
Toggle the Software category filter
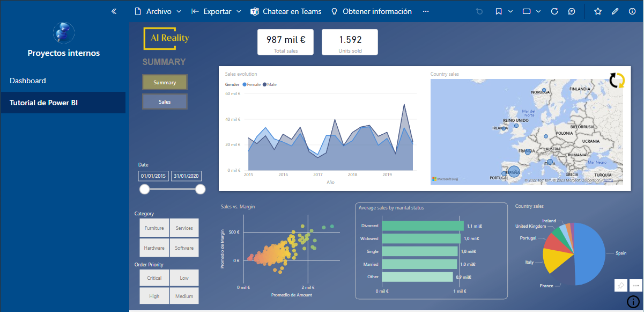tap(184, 248)
